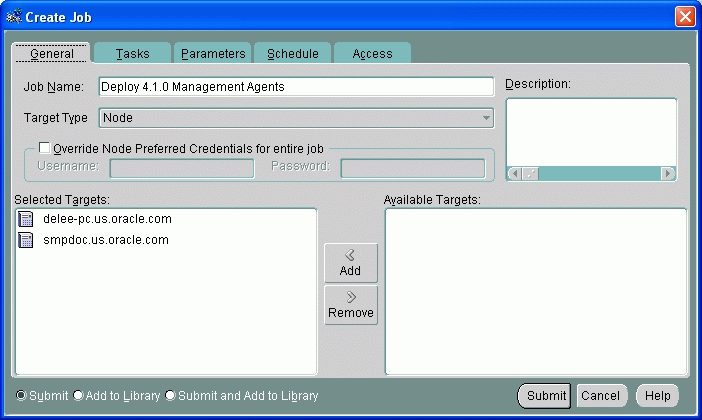Click the Description scrollbar right arrow
Viewport: 702px width, 420px height.
click(x=668, y=173)
